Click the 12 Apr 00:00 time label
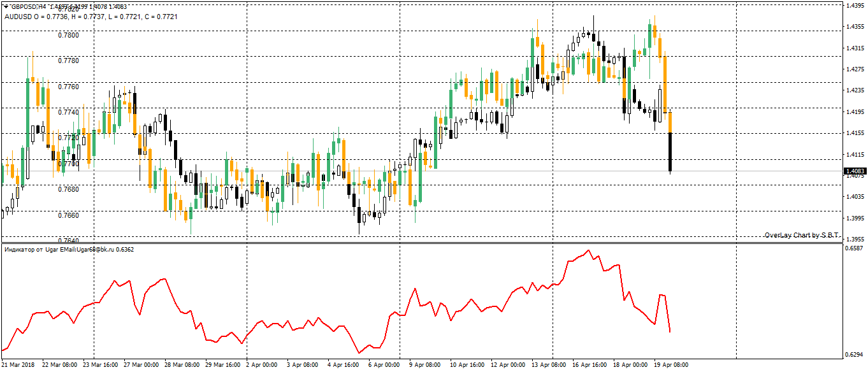The height and width of the screenshot is (372, 868). 509,365
